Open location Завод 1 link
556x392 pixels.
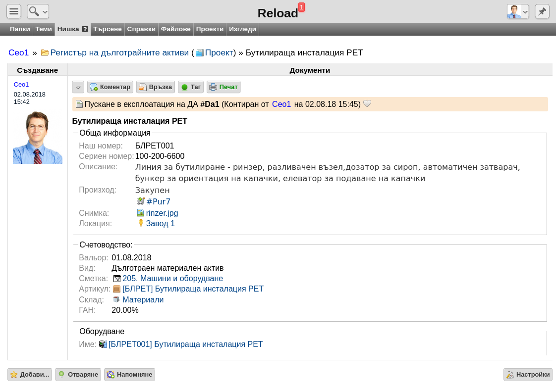[x=160, y=223]
